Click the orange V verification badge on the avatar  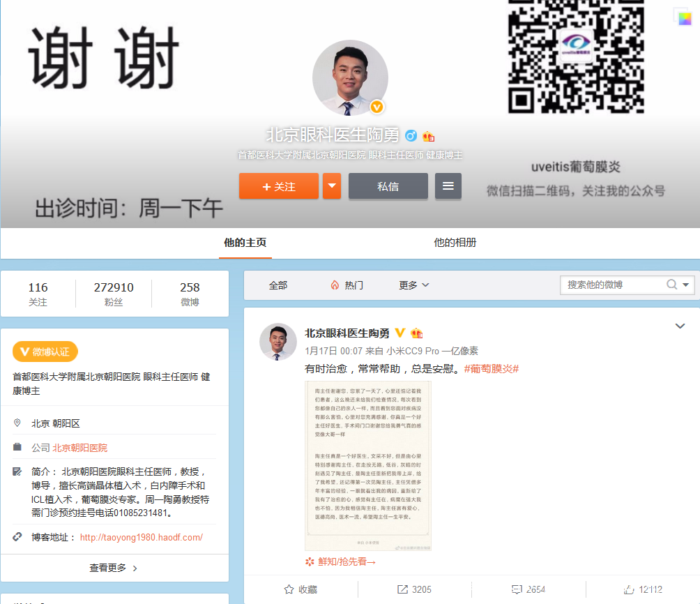pyautogui.click(x=376, y=107)
